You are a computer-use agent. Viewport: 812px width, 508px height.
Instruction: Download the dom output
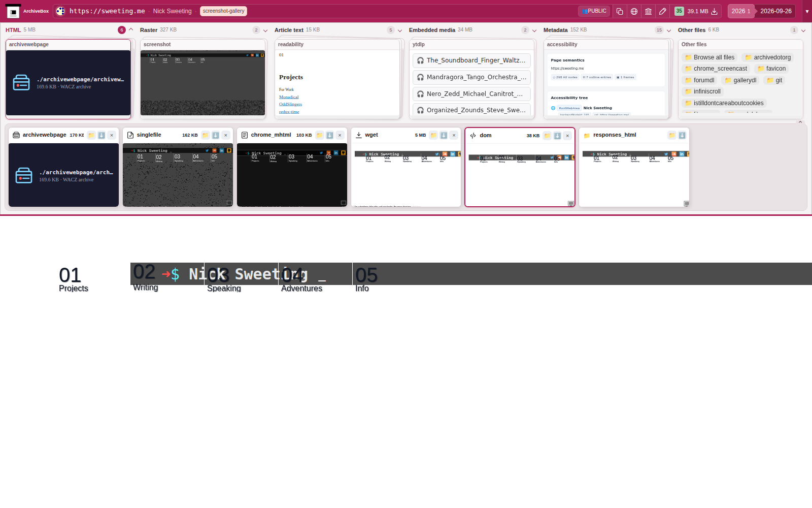557,136
